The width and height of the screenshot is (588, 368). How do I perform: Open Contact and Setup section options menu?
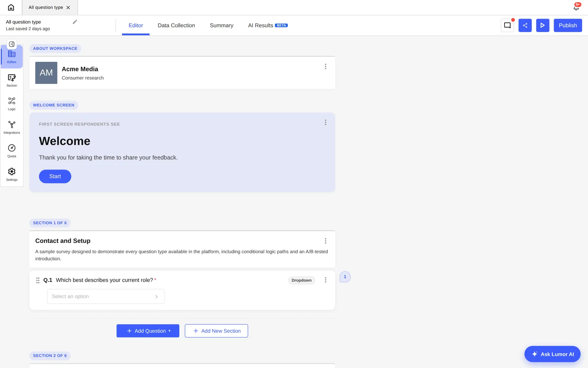(x=326, y=241)
